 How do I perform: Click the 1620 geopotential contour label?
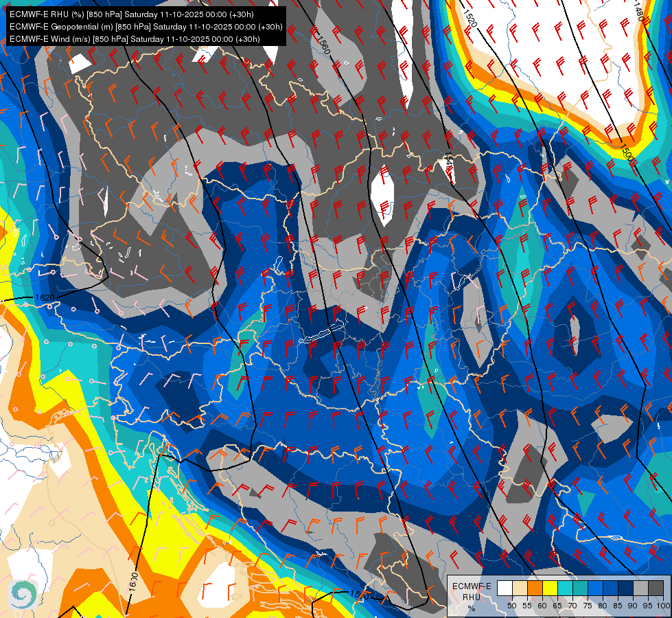coord(45,297)
